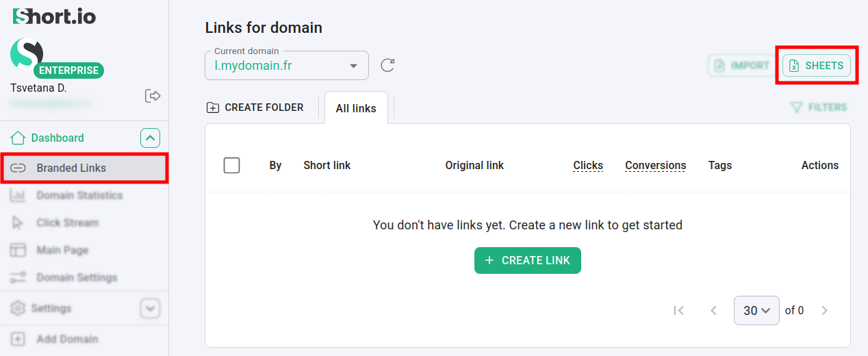Tick the select-all links checkbox
Image resolution: width=868 pixels, height=356 pixels.
(231, 166)
